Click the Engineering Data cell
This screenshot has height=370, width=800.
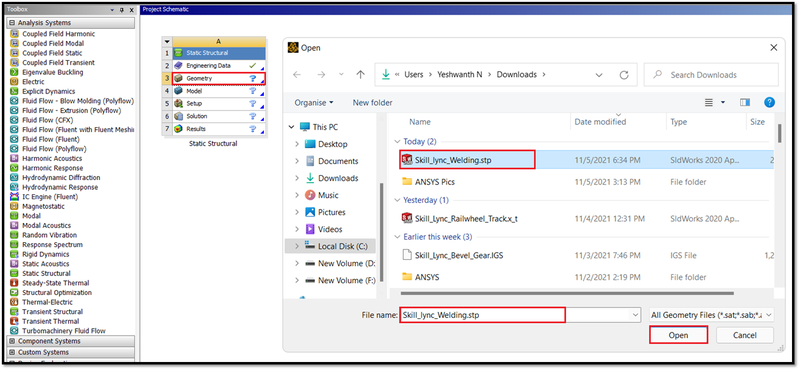(x=219, y=66)
